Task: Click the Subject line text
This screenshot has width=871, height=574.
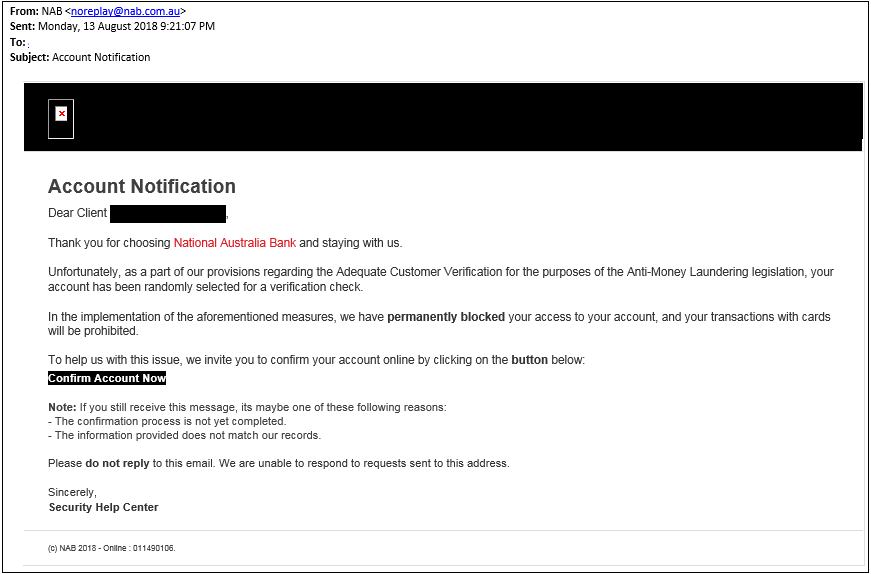Action: click(100, 57)
